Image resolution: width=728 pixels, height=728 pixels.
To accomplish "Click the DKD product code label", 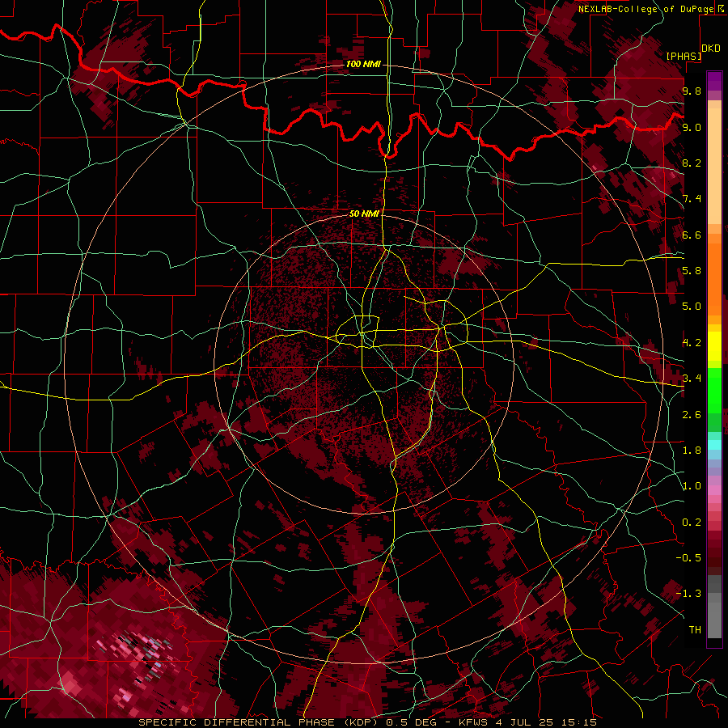I will click(711, 49).
